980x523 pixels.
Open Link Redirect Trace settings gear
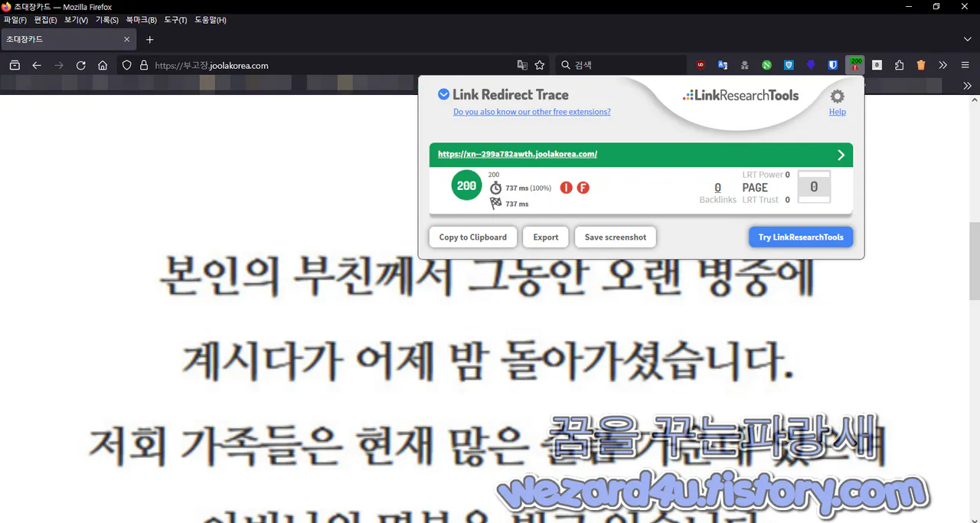click(x=838, y=96)
